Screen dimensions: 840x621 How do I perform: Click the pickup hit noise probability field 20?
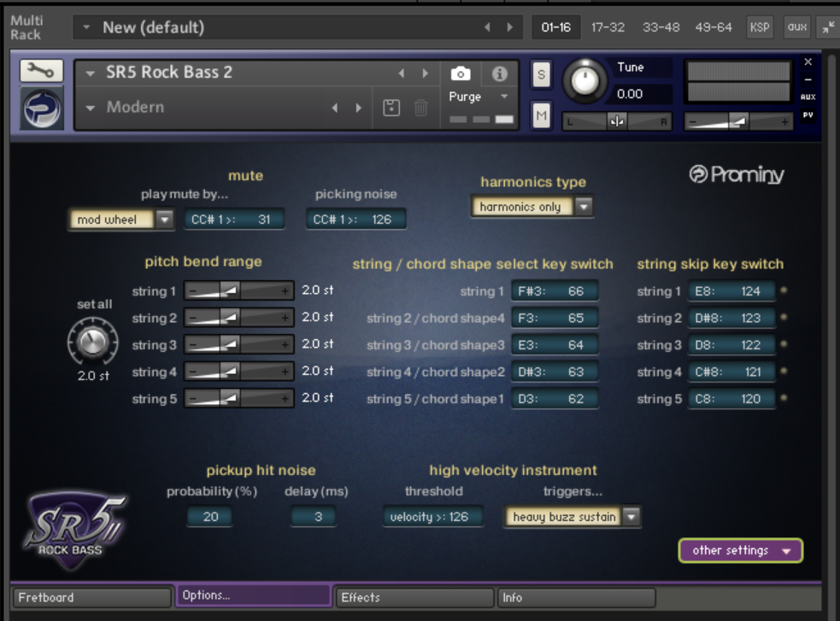tap(210, 517)
